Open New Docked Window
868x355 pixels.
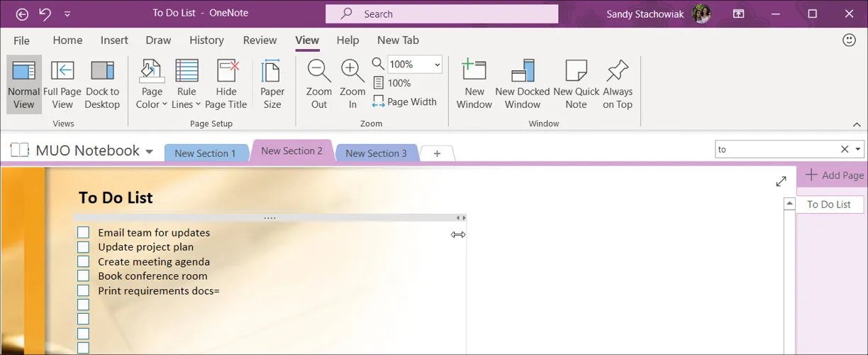pos(523,84)
